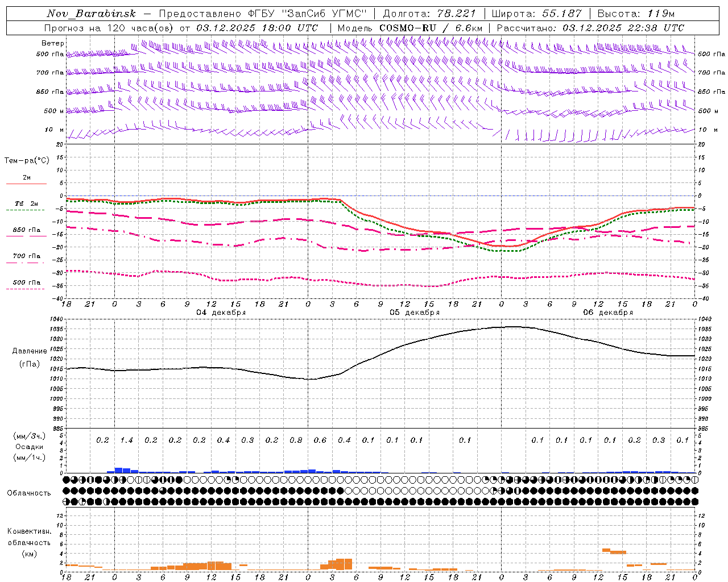Image resolution: width=728 pixels, height=582 pixels.
Task: Click the tallest blue precipitation bar
Action: [x=118, y=470]
